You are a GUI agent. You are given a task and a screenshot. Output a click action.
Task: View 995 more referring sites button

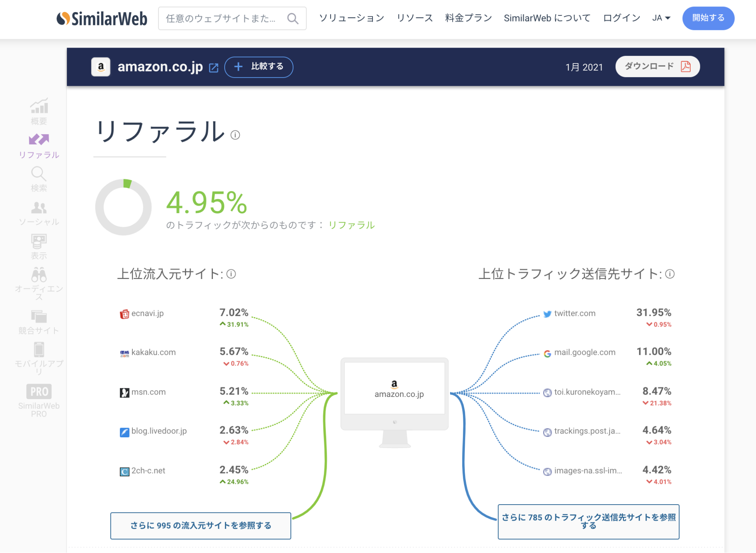(200, 525)
